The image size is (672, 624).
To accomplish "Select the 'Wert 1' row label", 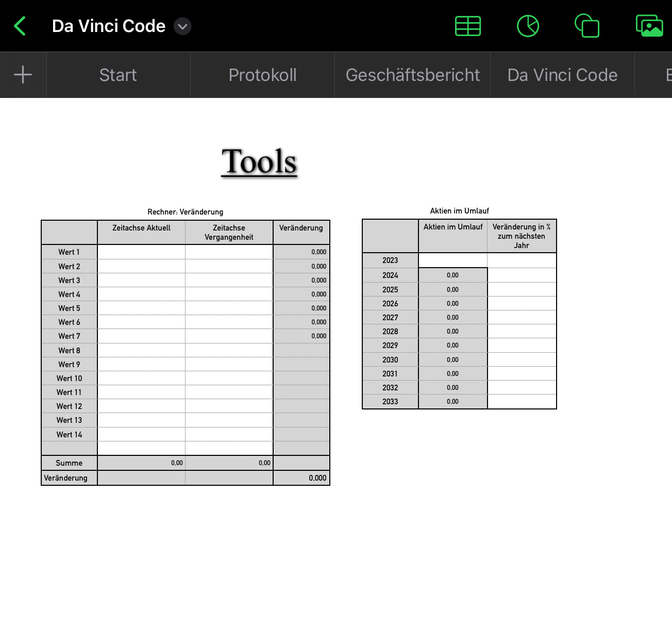I will (69, 252).
